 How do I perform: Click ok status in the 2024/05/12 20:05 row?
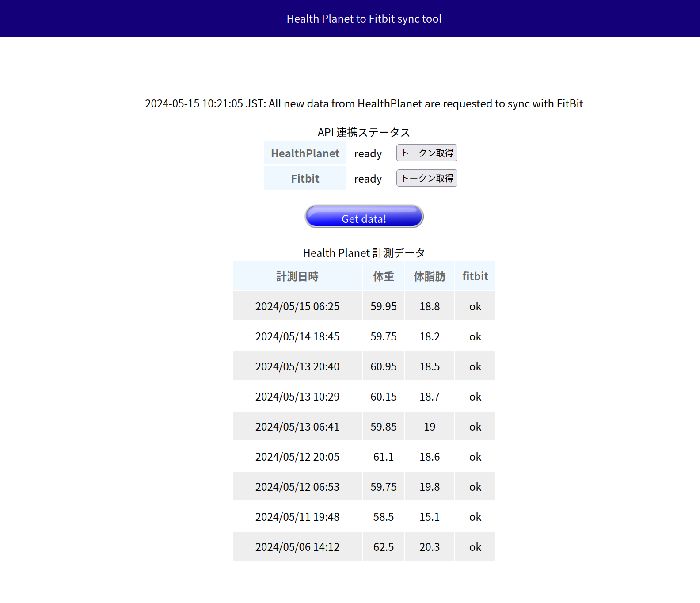coord(475,456)
